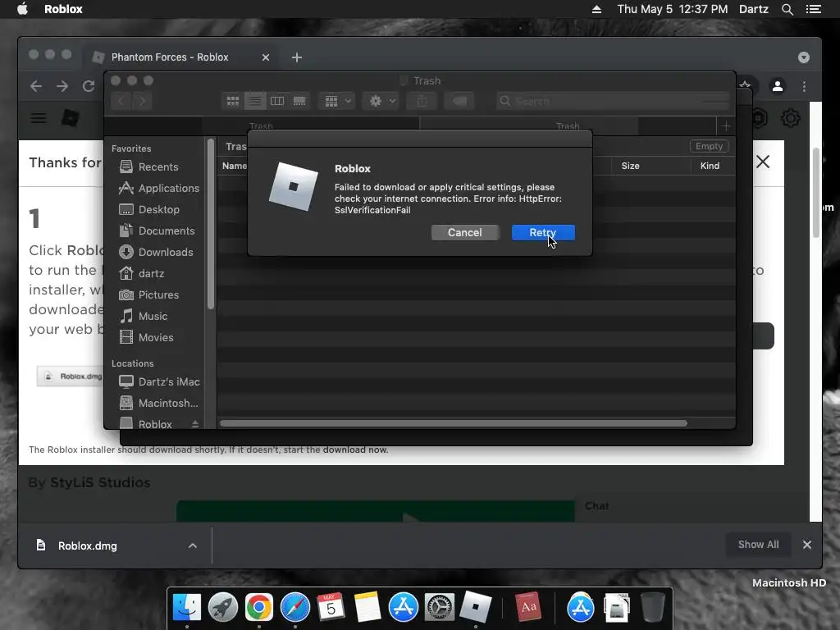The width and height of the screenshot is (840, 630).
Task: Close the Chrome downloads bar
Action: [x=807, y=545]
